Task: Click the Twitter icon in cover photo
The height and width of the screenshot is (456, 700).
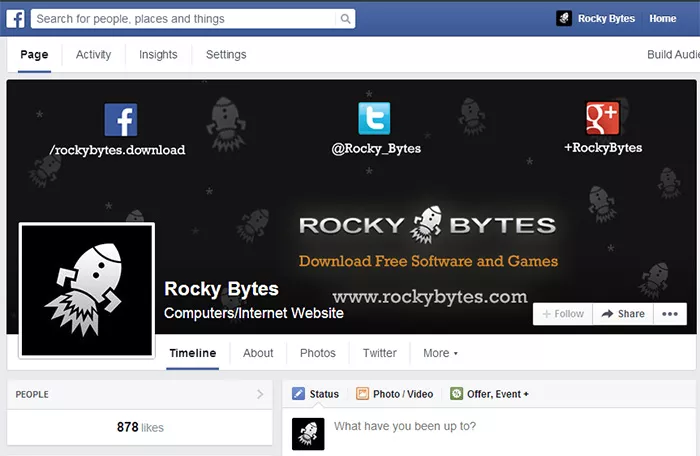Action: pyautogui.click(x=374, y=118)
